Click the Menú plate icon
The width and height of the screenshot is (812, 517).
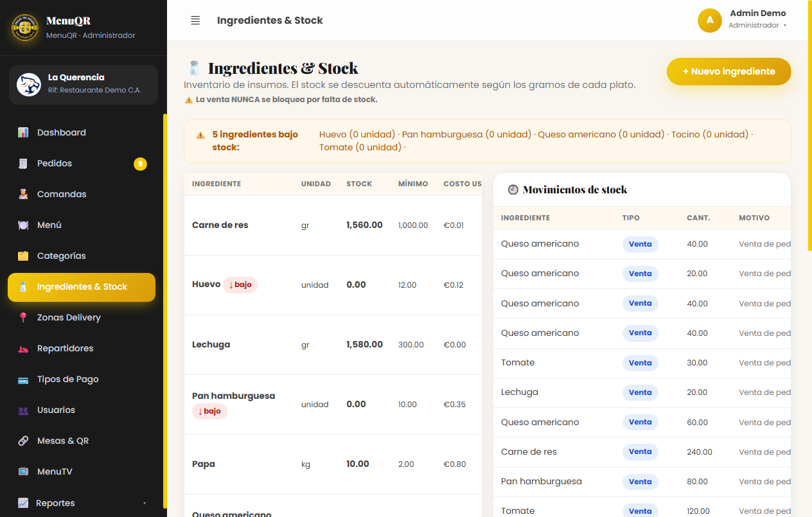point(23,225)
